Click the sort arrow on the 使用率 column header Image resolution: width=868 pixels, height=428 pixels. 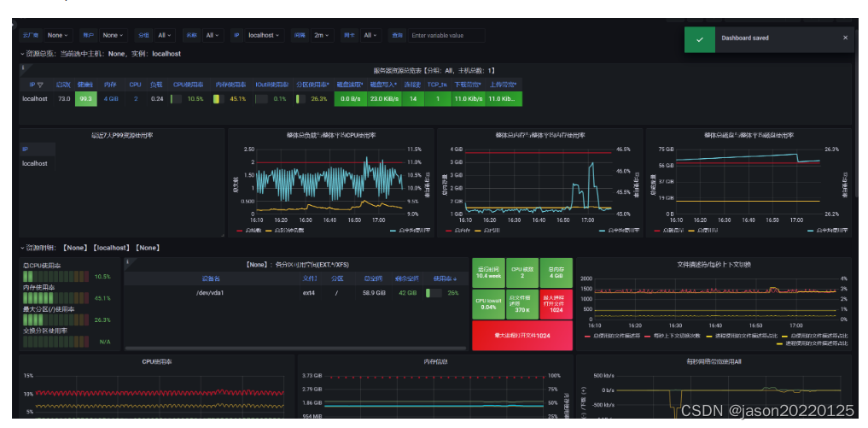pyautogui.click(x=456, y=278)
